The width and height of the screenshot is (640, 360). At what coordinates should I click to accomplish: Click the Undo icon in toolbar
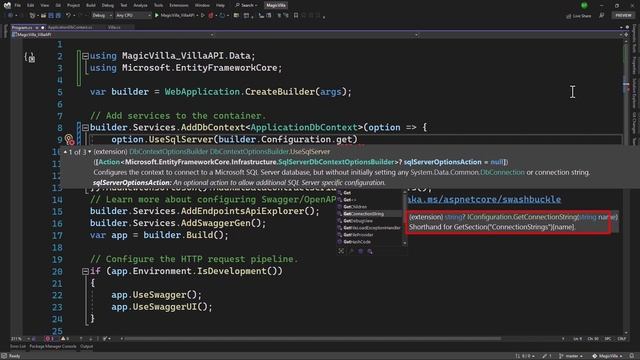69,16
